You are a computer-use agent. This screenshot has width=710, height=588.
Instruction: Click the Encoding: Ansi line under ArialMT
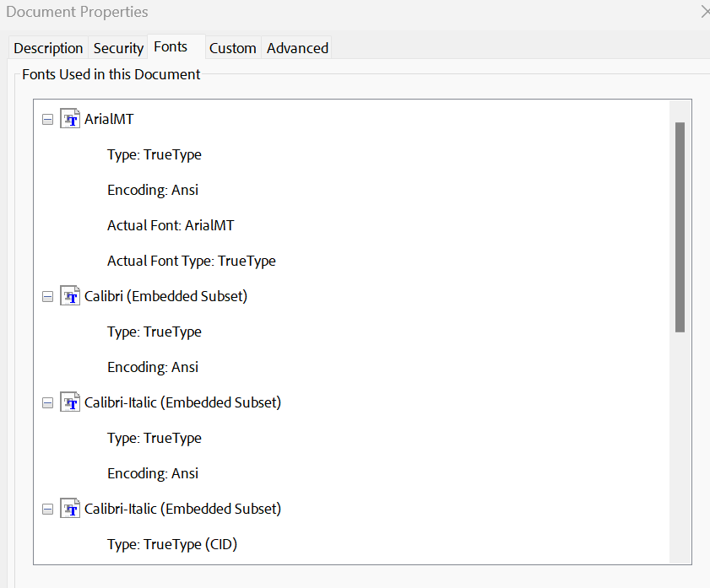pos(153,189)
